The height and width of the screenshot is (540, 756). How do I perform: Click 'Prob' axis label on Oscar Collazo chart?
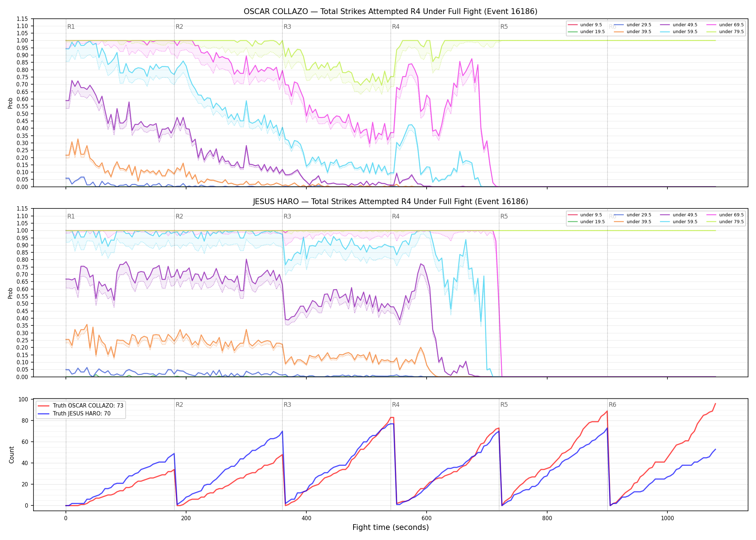(10, 103)
